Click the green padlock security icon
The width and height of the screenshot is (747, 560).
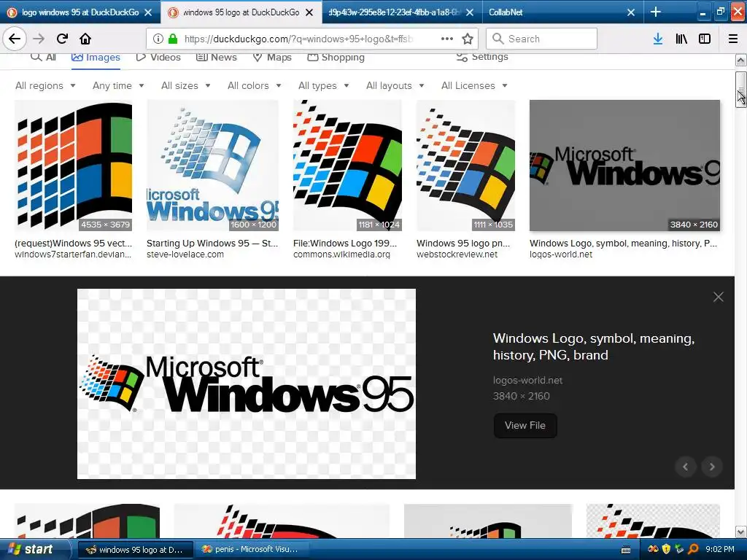pyautogui.click(x=173, y=39)
